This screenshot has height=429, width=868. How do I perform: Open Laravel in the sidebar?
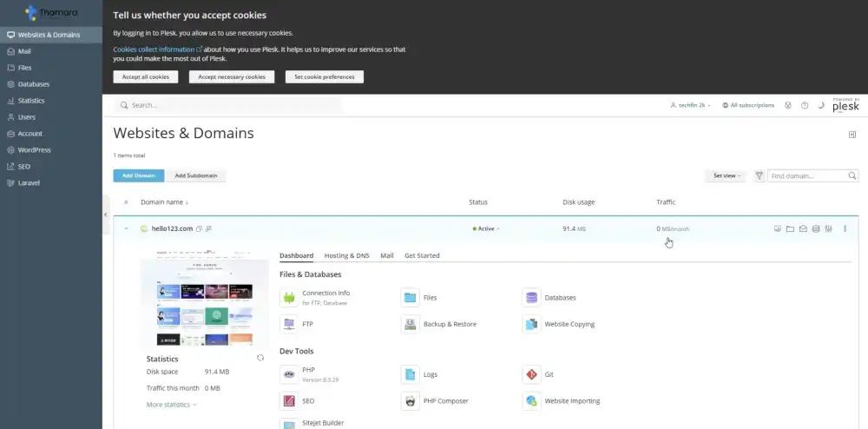tap(29, 182)
